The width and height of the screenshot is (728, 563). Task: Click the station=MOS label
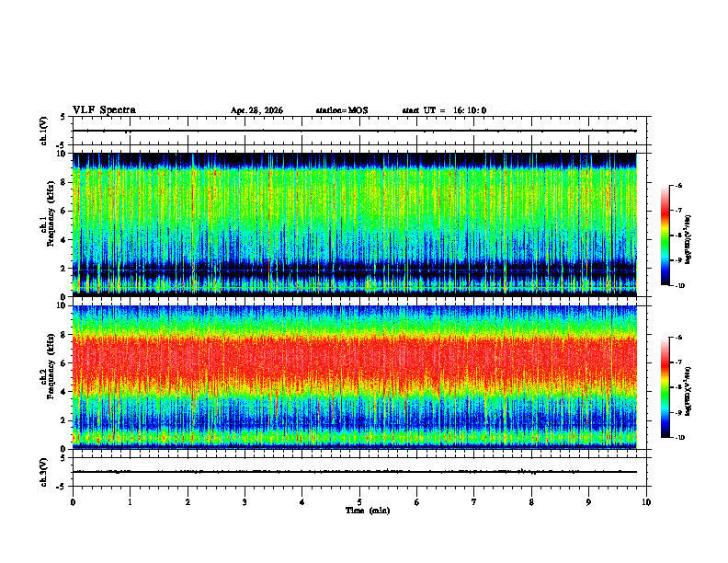[x=342, y=110]
